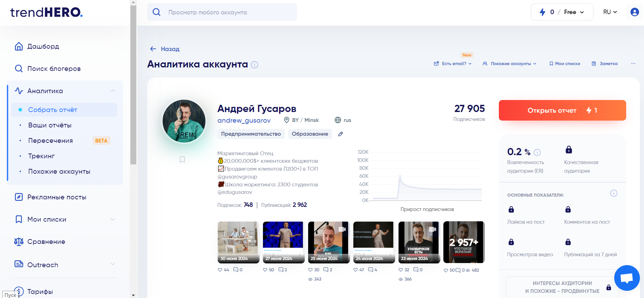
Task: Click the lock icon above Лайков на пост
Action: [x=511, y=209]
